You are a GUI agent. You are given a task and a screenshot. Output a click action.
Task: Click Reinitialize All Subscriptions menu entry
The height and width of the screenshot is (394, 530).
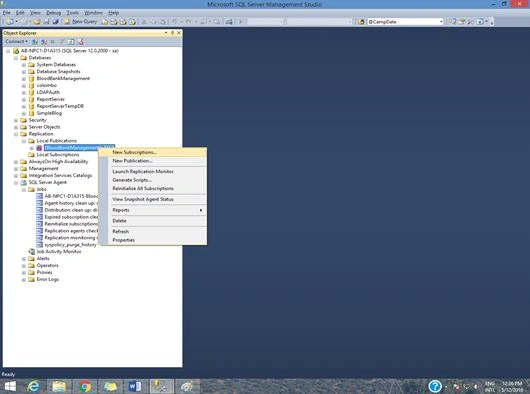click(x=153, y=188)
